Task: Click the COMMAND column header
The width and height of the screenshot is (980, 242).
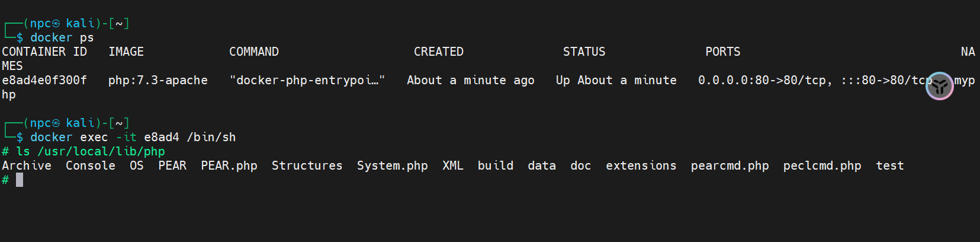Action: (253, 52)
